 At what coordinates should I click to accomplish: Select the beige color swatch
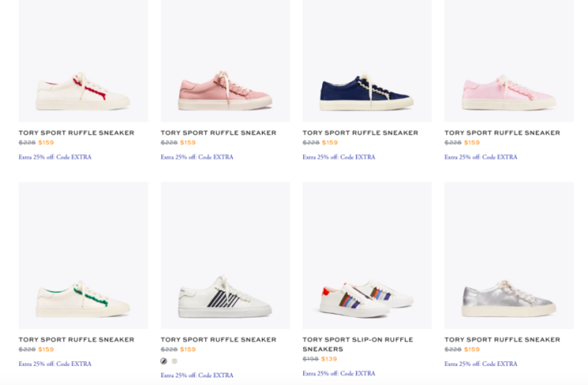[x=174, y=361]
